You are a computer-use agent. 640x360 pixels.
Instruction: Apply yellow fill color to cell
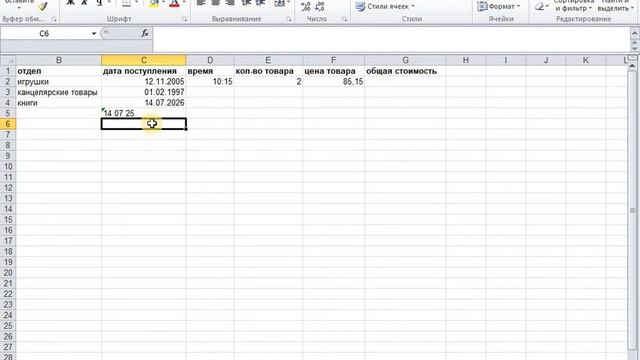(154, 4)
